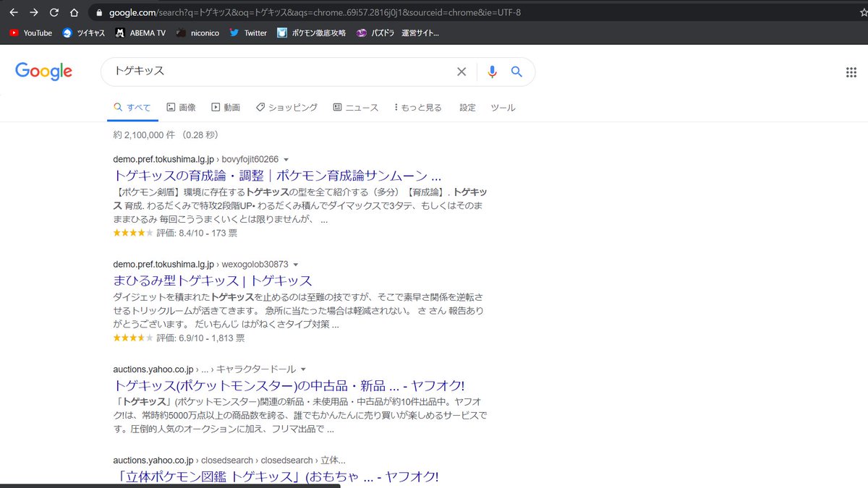Open the browser home page icon

click(74, 12)
